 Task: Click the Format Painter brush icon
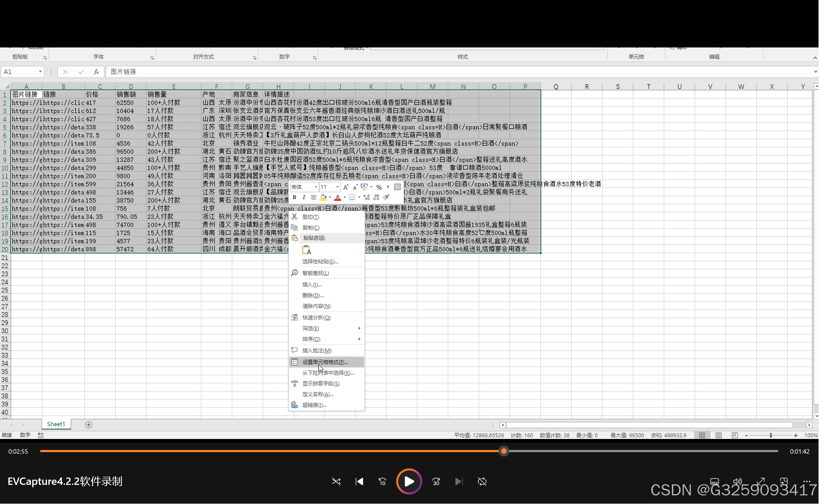(x=386, y=197)
